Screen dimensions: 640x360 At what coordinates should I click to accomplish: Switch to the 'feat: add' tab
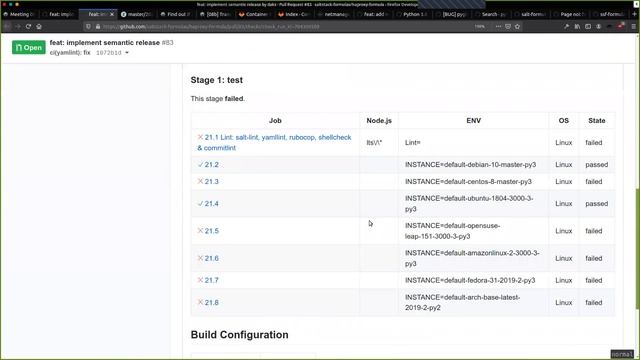372,14
